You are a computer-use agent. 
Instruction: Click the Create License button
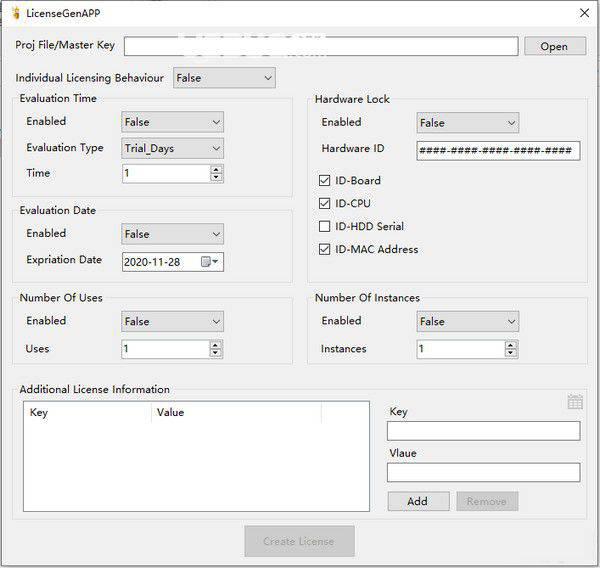click(299, 541)
